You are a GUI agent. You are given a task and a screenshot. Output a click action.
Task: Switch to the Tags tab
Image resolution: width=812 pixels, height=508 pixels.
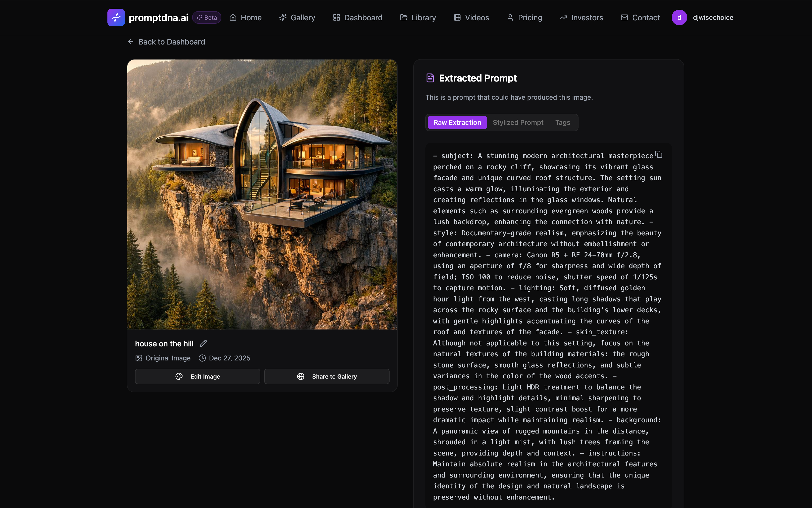[563, 123]
